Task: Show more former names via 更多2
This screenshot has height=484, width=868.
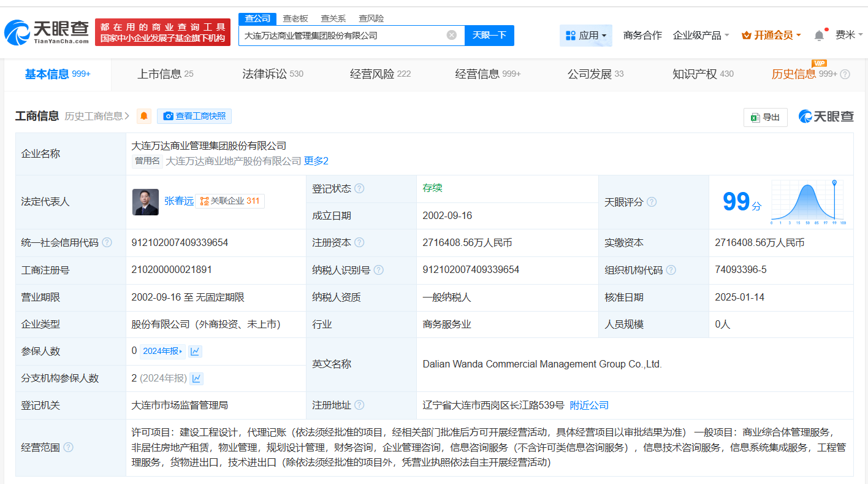Action: coord(316,161)
